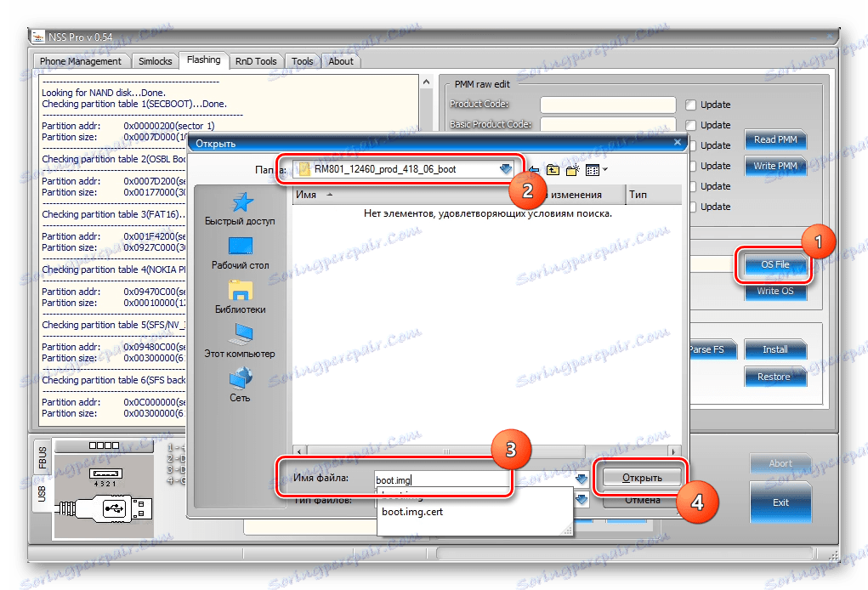Click the Product Code input field
The height and width of the screenshot is (590, 868).
tap(608, 105)
